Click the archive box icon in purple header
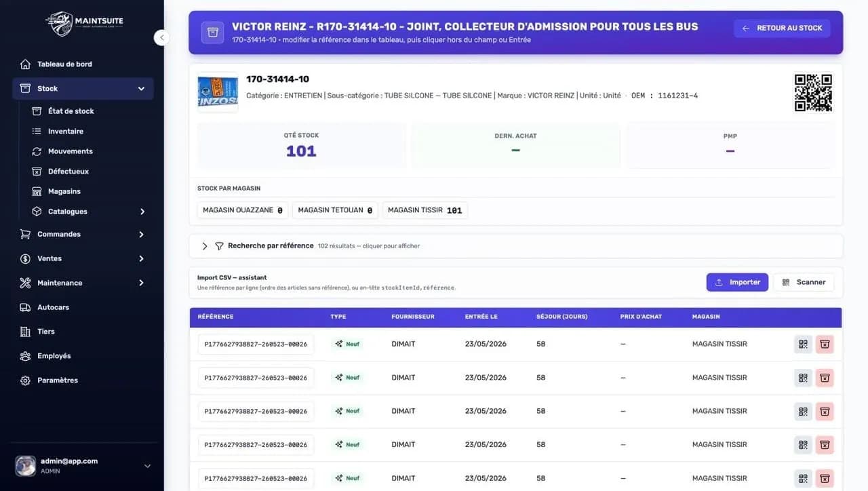Image resolution: width=868 pixels, height=491 pixels. coord(213,33)
